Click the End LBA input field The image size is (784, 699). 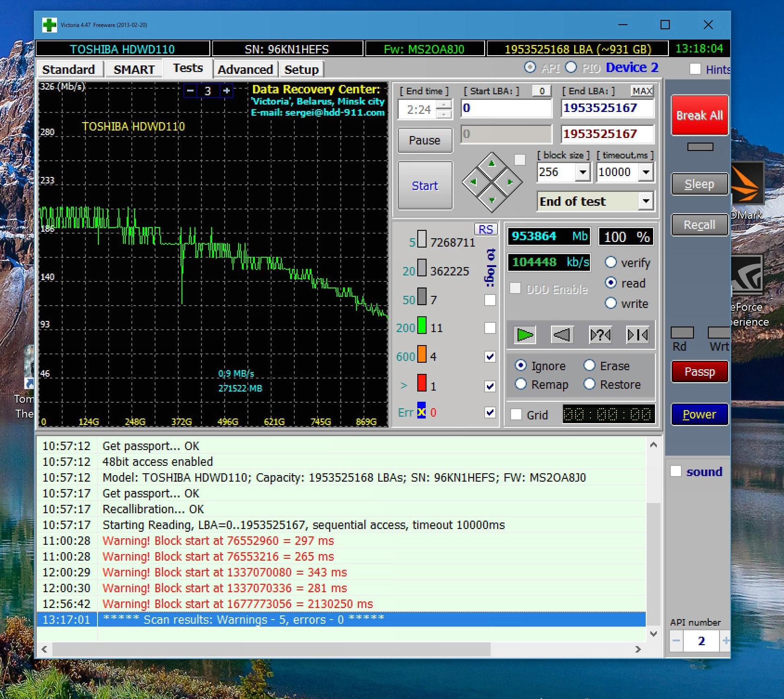point(607,108)
